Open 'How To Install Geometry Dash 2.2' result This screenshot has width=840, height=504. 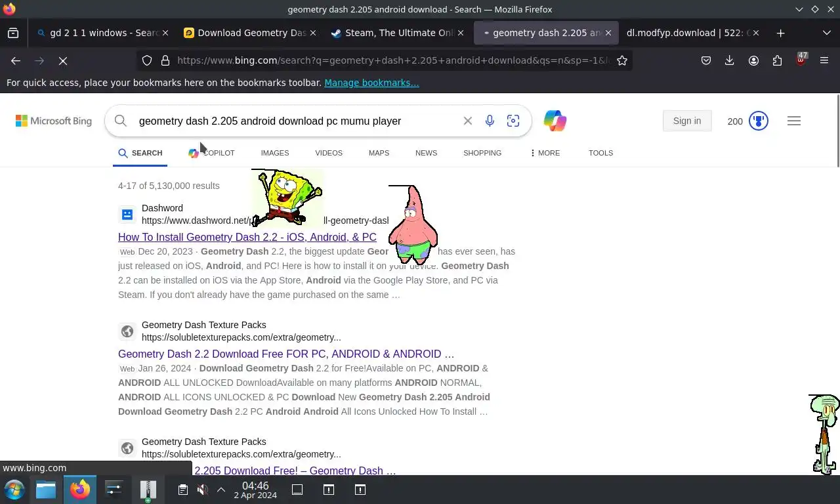click(x=247, y=237)
